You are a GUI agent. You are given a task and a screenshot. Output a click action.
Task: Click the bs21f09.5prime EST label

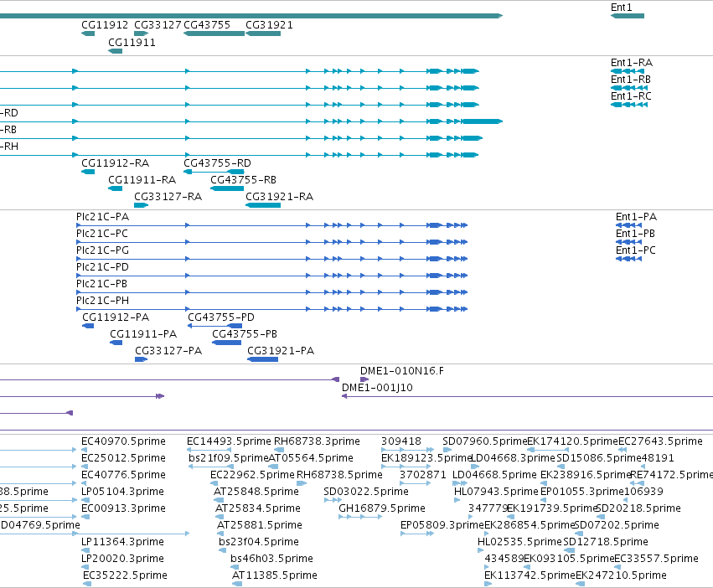pos(229,458)
